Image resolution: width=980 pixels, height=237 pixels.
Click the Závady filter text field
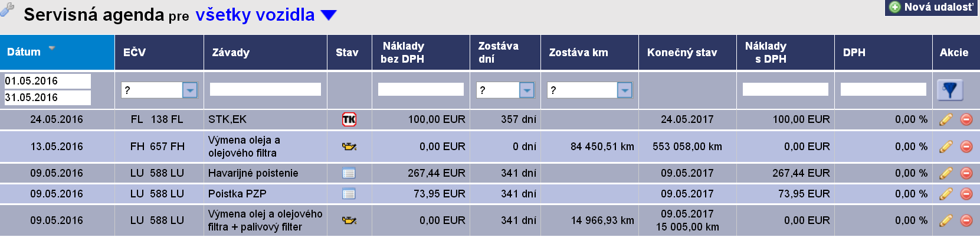266,89
